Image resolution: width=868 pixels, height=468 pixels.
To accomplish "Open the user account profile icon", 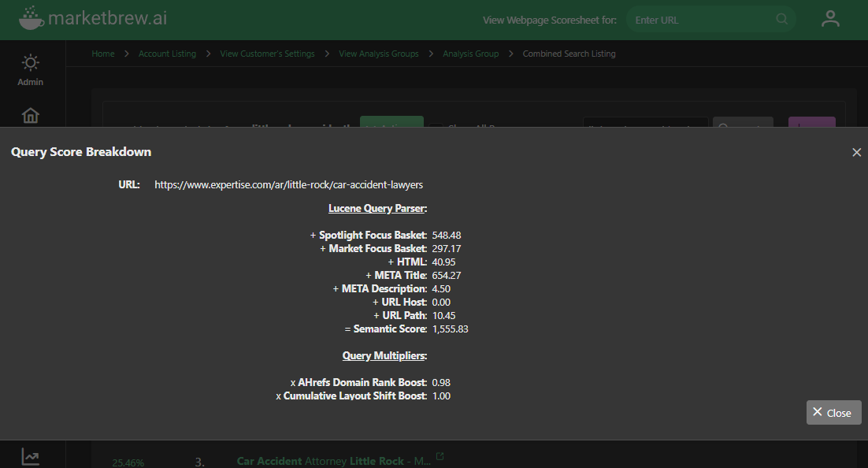I will pyautogui.click(x=830, y=19).
